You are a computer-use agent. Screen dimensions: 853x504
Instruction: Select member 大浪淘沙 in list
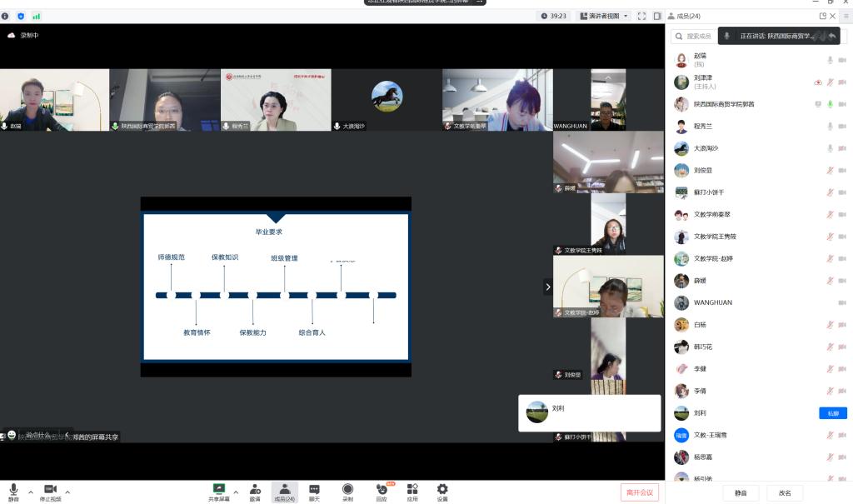pyautogui.click(x=759, y=148)
